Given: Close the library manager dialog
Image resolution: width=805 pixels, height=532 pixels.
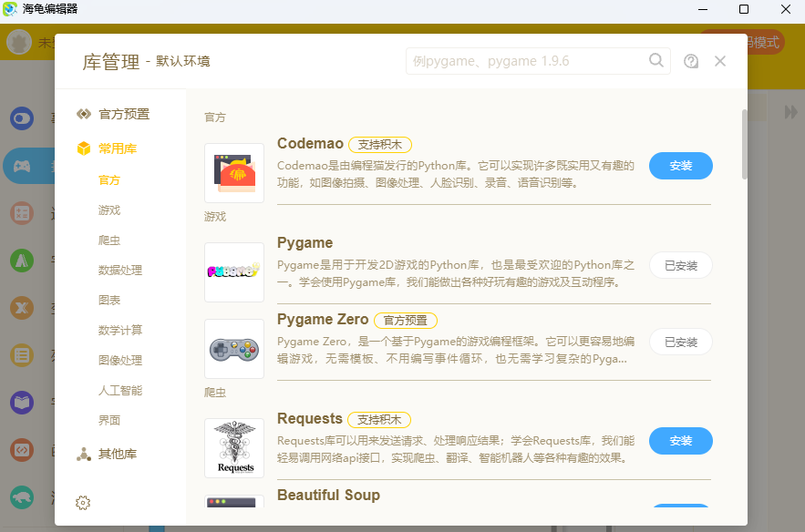Looking at the screenshot, I should (720, 61).
